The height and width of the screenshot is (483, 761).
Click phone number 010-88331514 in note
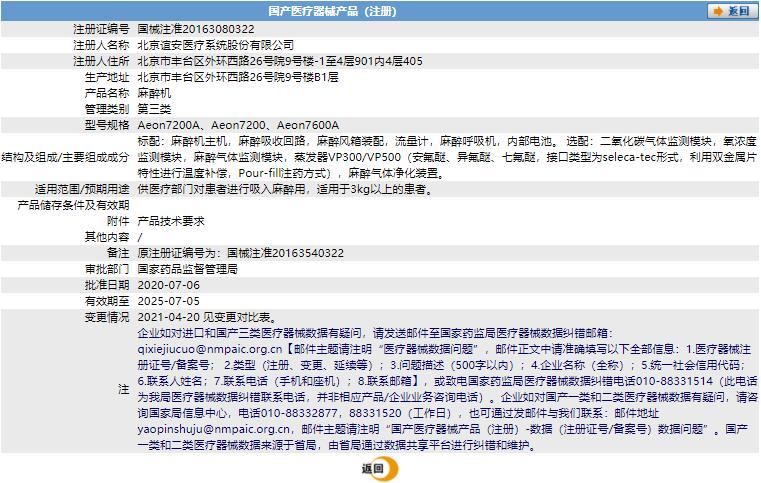click(x=675, y=381)
